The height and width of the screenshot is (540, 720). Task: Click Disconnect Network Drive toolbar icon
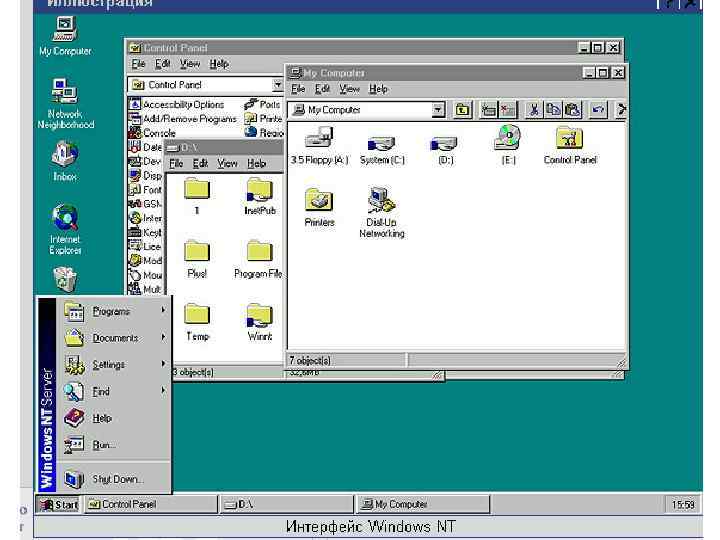click(x=507, y=110)
